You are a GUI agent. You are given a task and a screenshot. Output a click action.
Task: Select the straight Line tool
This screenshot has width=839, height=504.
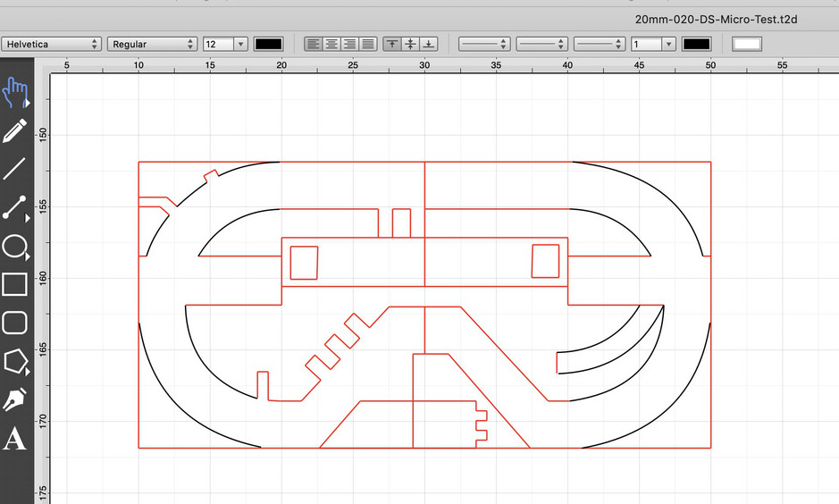[x=14, y=169]
